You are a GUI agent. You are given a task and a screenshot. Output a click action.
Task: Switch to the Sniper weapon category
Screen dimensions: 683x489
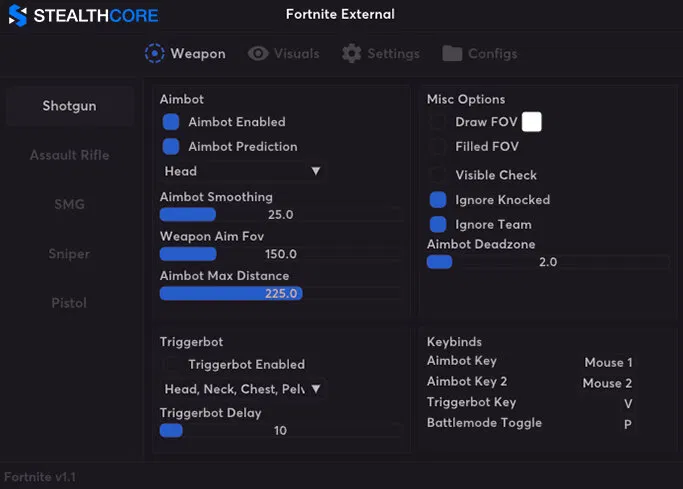(x=69, y=254)
